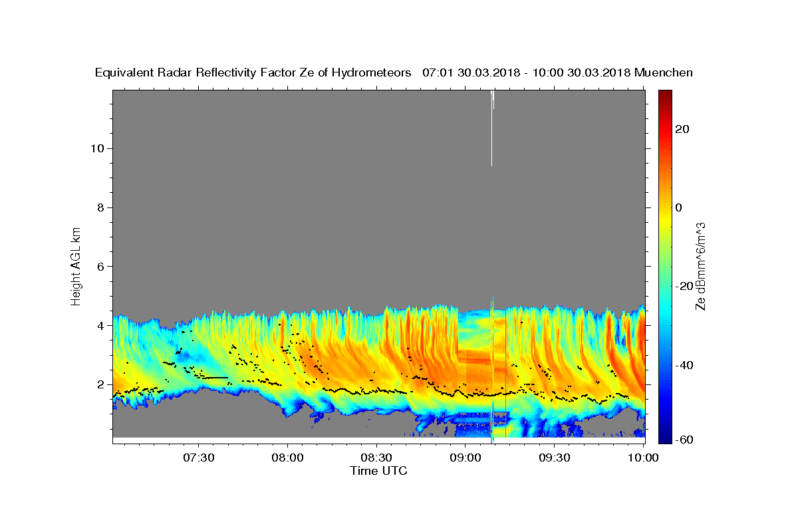
Task: Click the '09:00' time tick label
Action: point(465,458)
